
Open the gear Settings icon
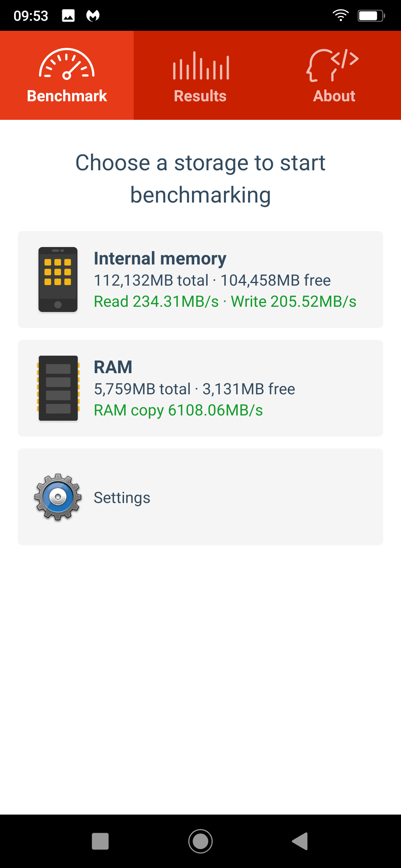click(58, 497)
